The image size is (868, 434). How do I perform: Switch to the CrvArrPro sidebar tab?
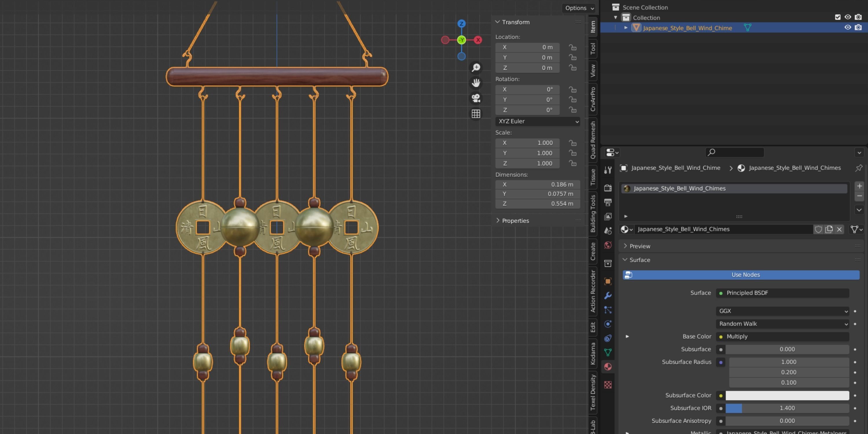click(x=593, y=99)
